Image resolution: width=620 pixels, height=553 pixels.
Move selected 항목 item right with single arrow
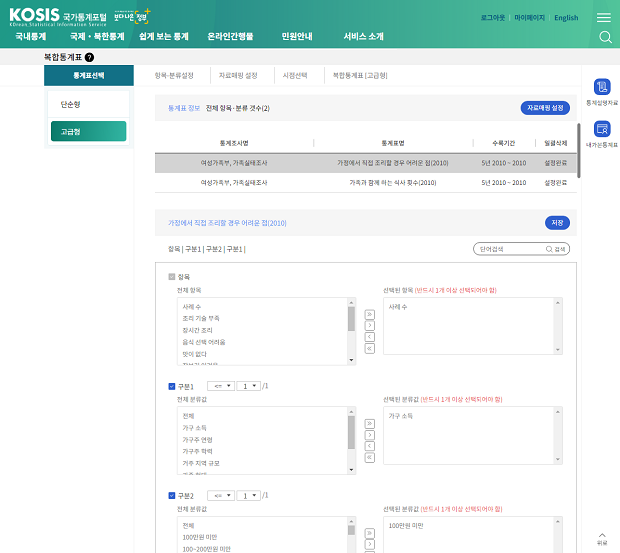point(369,326)
